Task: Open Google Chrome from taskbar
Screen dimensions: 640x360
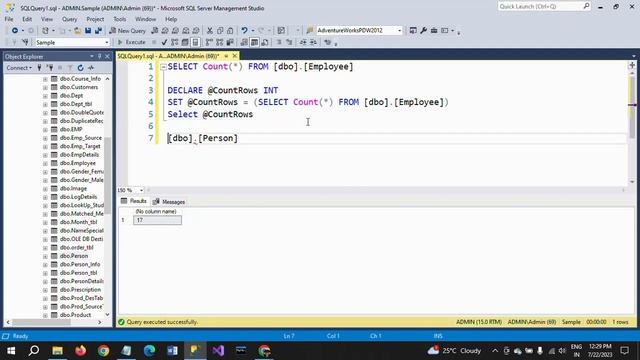Action: [x=104, y=351]
